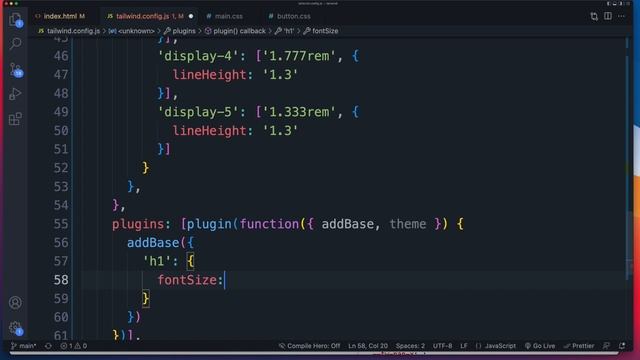Image resolution: width=640 pixels, height=360 pixels.
Task: Click the addBase( call on line 56
Action: (x=156, y=243)
